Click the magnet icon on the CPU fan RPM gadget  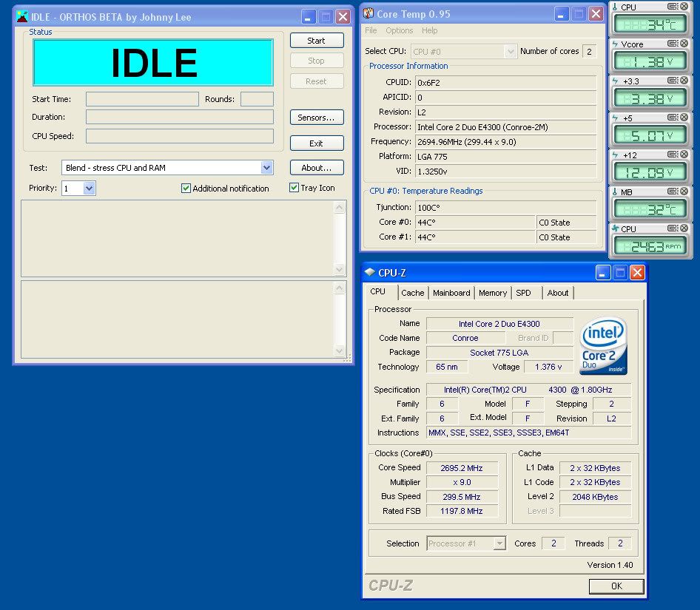coord(673,228)
